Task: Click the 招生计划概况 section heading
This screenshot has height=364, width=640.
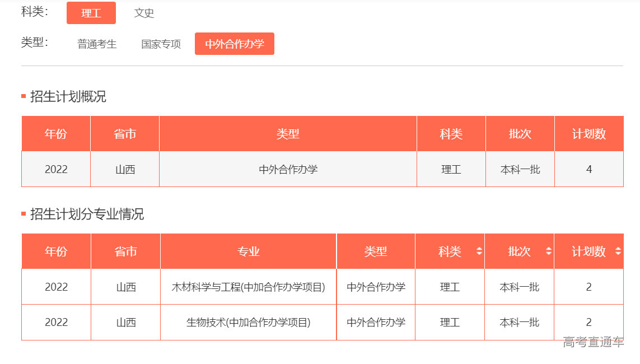Action: tap(68, 96)
